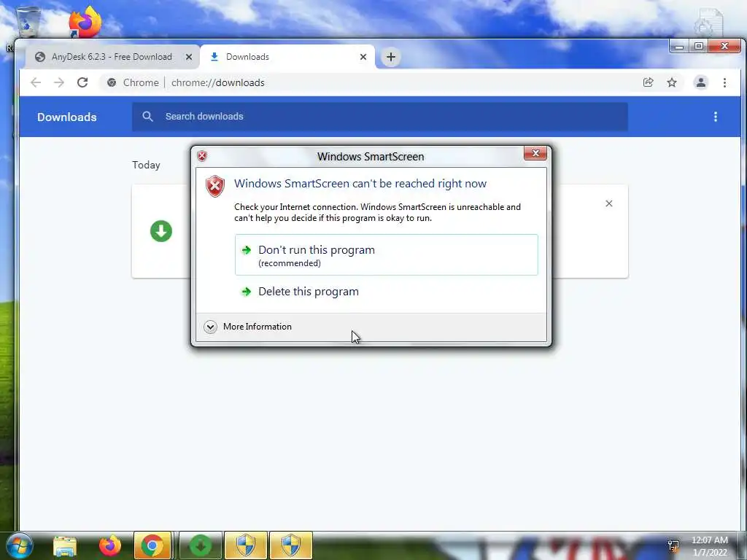The height and width of the screenshot is (560, 747).
Task: Go forward in Chrome
Action: 59,83
